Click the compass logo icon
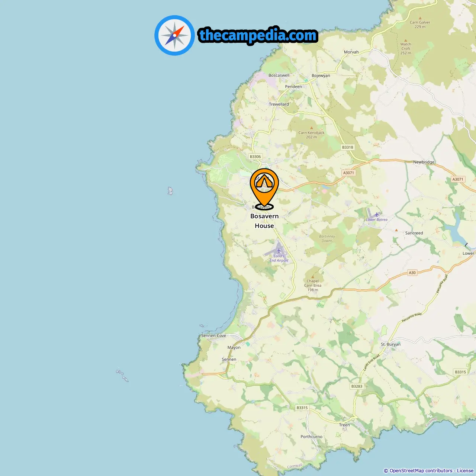The image size is (476, 476). [x=174, y=35]
